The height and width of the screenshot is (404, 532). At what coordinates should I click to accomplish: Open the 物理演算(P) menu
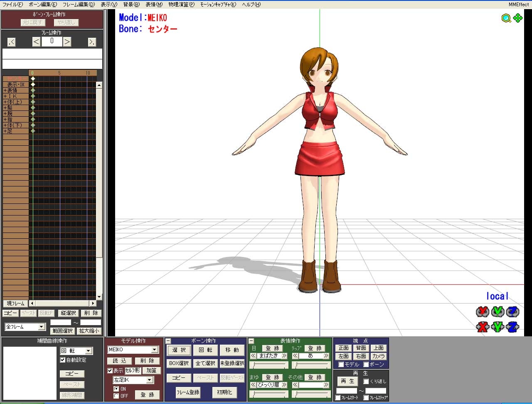pos(182,5)
